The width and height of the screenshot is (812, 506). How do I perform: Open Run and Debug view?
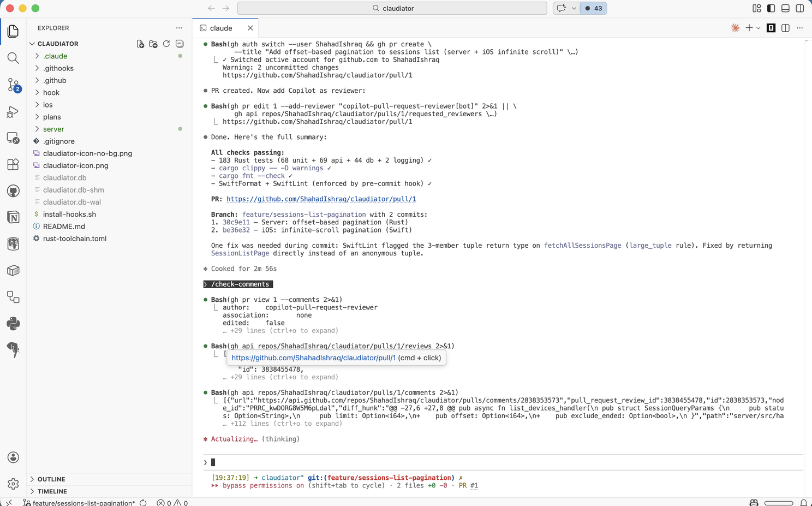pos(13,112)
